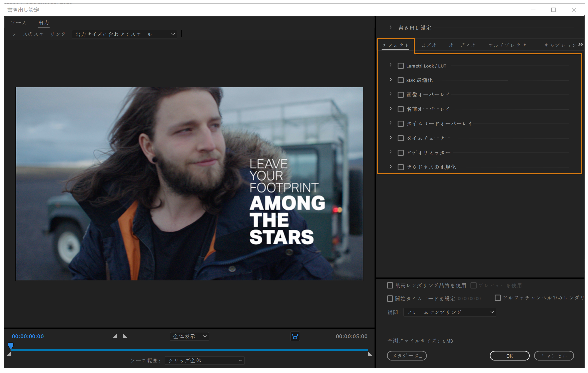Maximize the 書き出し設定 window
The width and height of the screenshot is (588, 373).
click(553, 10)
